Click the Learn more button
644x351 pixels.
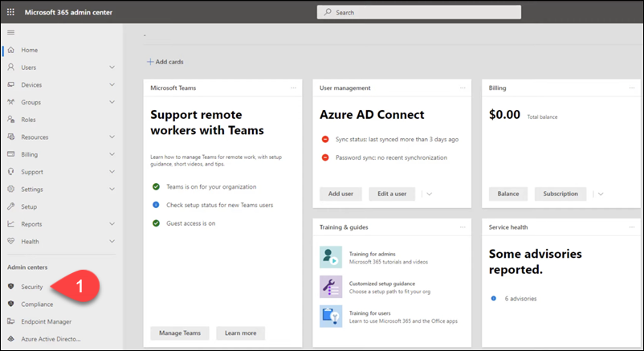point(241,333)
